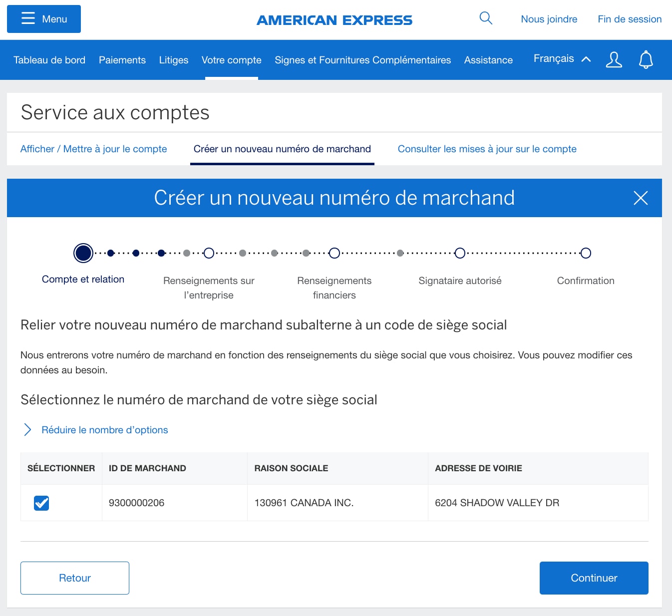The height and width of the screenshot is (616, 672).
Task: Open the user profile icon
Action: coord(614,60)
